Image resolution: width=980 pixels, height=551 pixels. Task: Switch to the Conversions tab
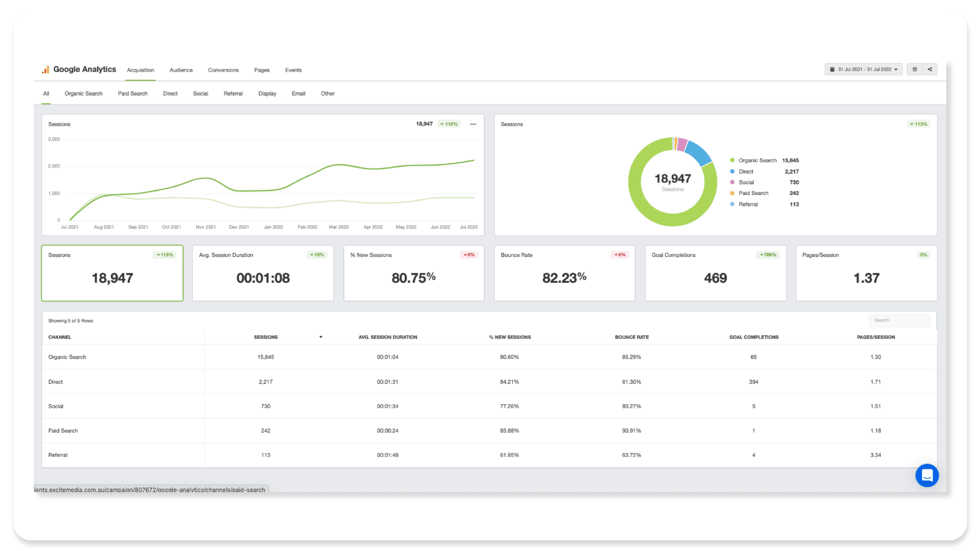(x=223, y=70)
